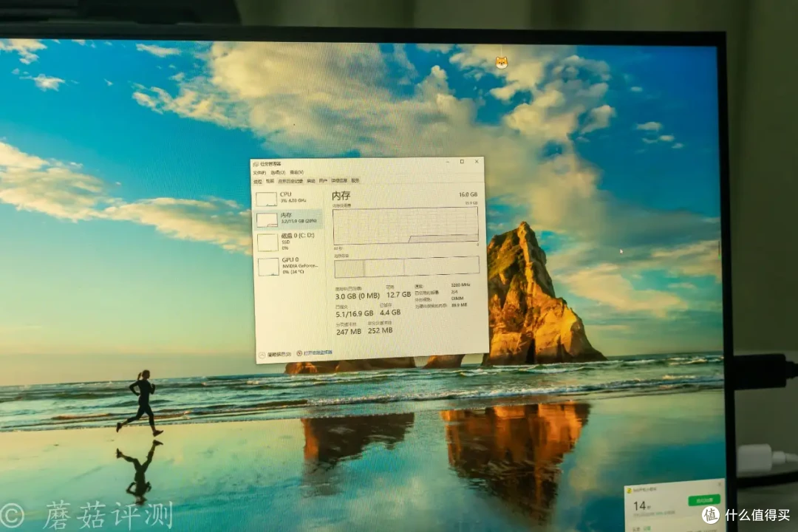Click the CPU mini graph thumbnail

pos(266,199)
